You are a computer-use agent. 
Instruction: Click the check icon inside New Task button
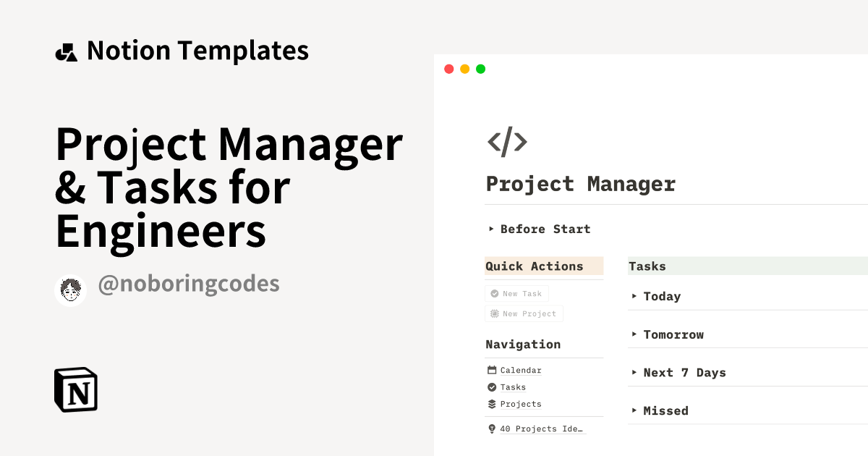point(494,293)
